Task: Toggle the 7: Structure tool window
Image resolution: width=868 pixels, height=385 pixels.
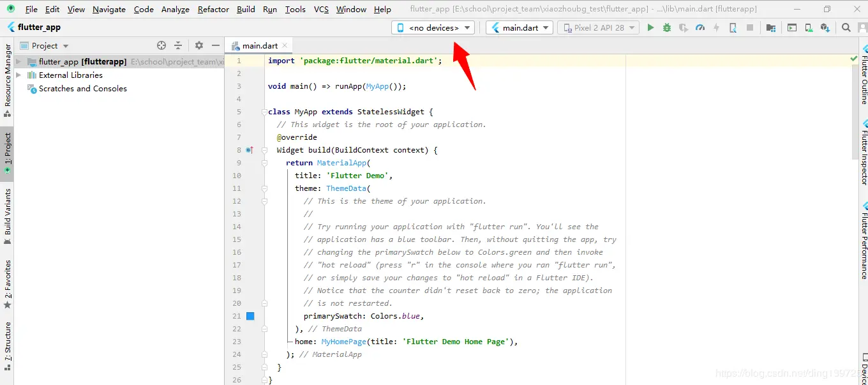Action: point(7,345)
